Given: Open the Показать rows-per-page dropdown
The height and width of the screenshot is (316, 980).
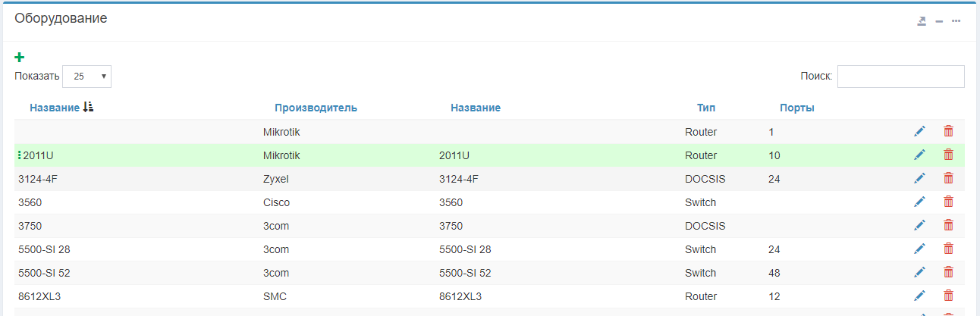Looking at the screenshot, I should 87,77.
